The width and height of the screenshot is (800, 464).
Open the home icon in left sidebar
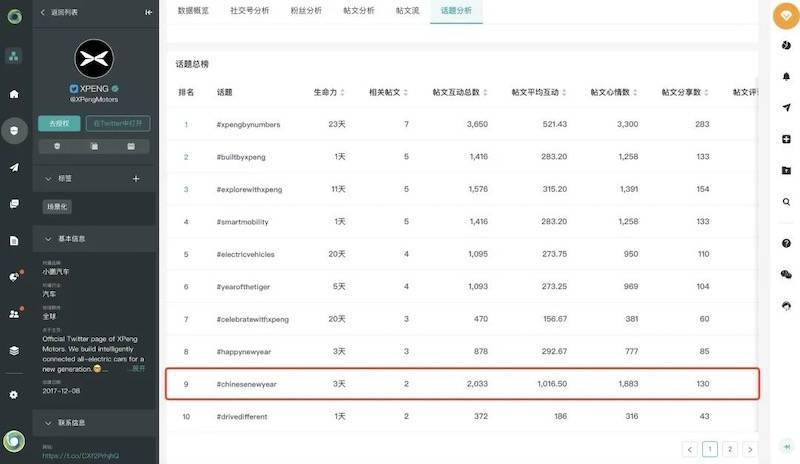[x=14, y=94]
